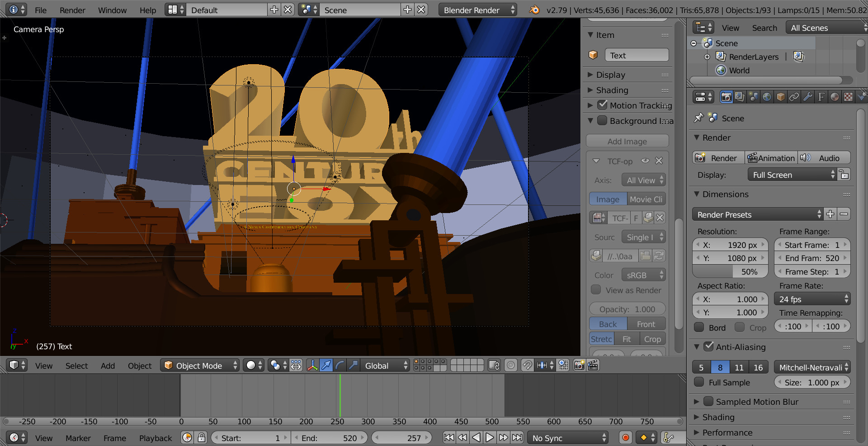Open the Render menu in top bar
Image resolution: width=868 pixels, height=446 pixels.
click(x=72, y=10)
